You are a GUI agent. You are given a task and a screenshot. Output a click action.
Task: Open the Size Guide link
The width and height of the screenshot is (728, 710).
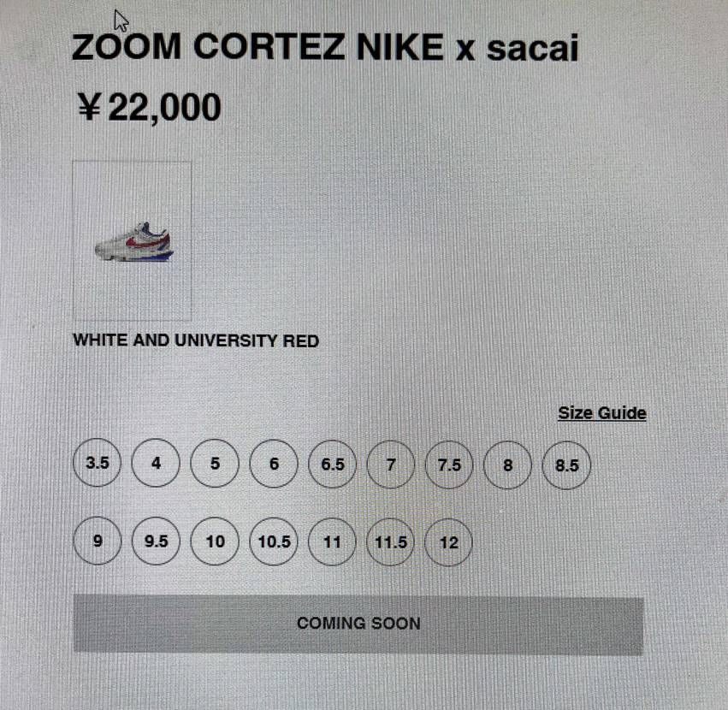coord(602,413)
